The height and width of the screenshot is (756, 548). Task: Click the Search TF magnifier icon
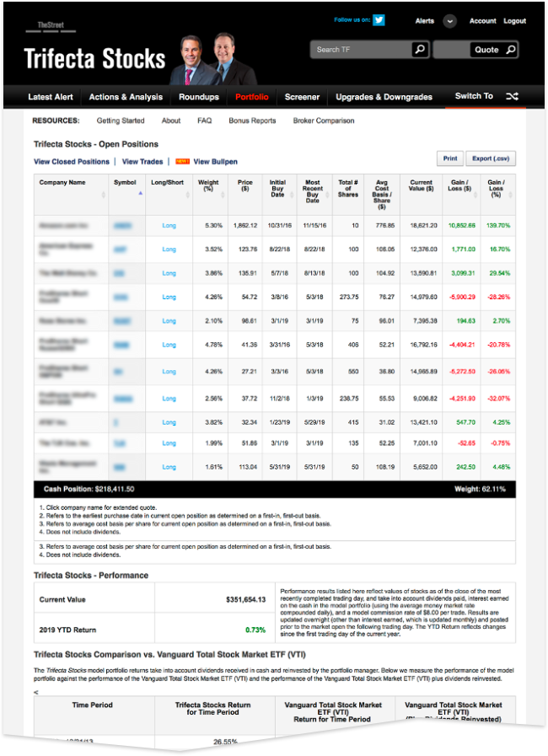tap(420, 49)
